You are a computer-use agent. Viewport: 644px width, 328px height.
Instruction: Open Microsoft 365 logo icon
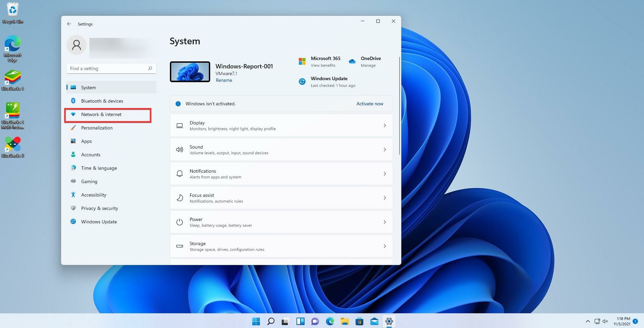(302, 61)
